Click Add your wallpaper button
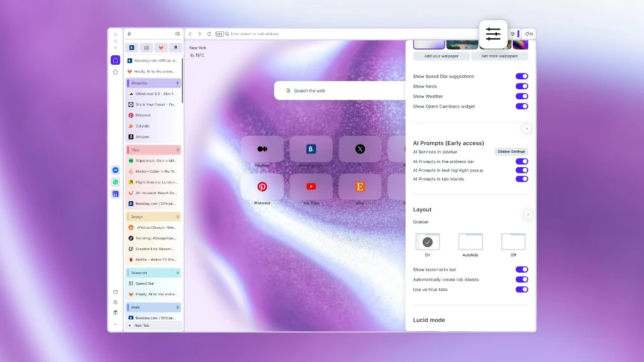Screen dimensions: 644x362 [441, 56]
